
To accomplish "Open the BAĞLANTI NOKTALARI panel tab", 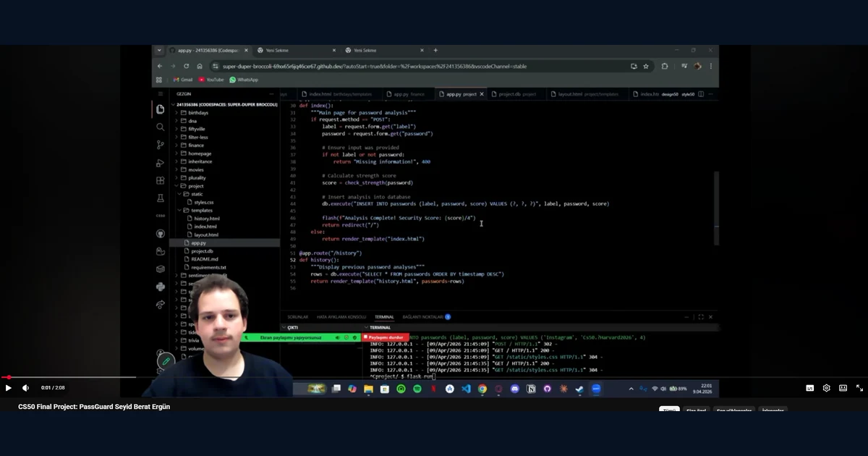I will tap(427, 317).
